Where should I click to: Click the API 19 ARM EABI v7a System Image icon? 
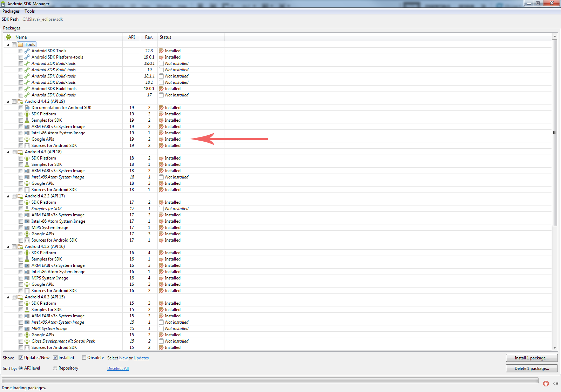click(x=27, y=127)
